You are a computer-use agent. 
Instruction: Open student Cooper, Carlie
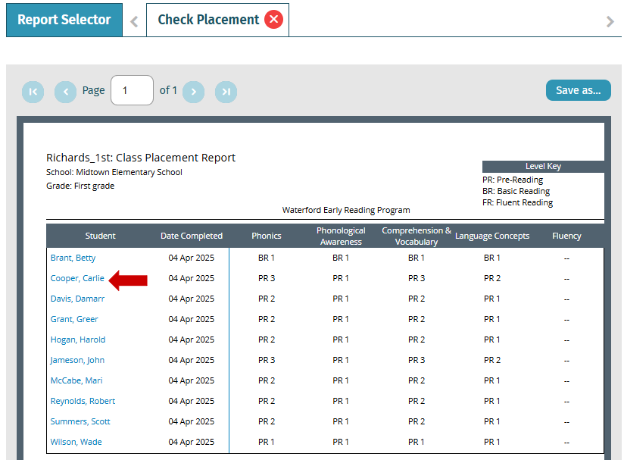[x=77, y=278]
